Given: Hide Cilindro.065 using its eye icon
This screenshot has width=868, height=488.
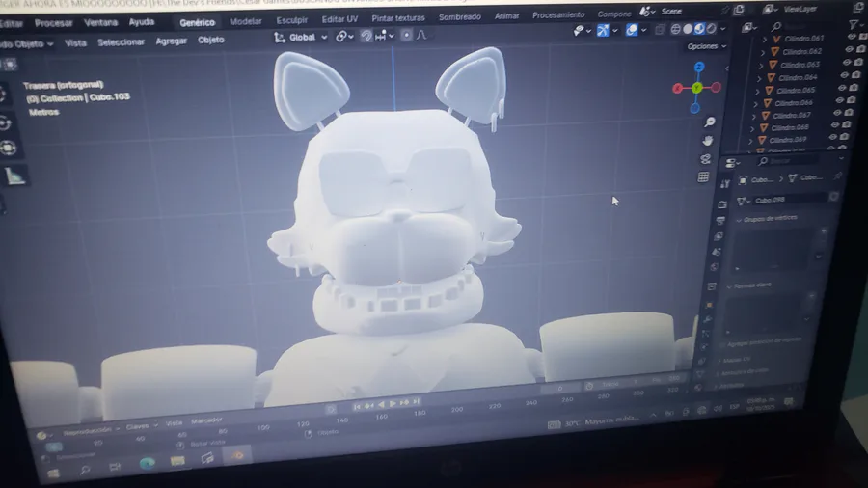Looking at the screenshot, I should (x=844, y=88).
